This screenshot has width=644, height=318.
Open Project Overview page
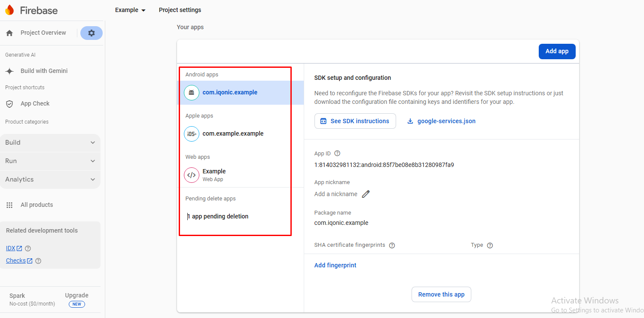pos(43,33)
